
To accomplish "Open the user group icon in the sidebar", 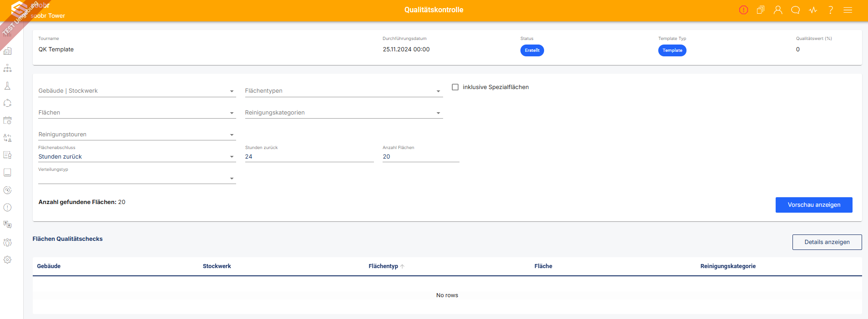I will point(7,242).
